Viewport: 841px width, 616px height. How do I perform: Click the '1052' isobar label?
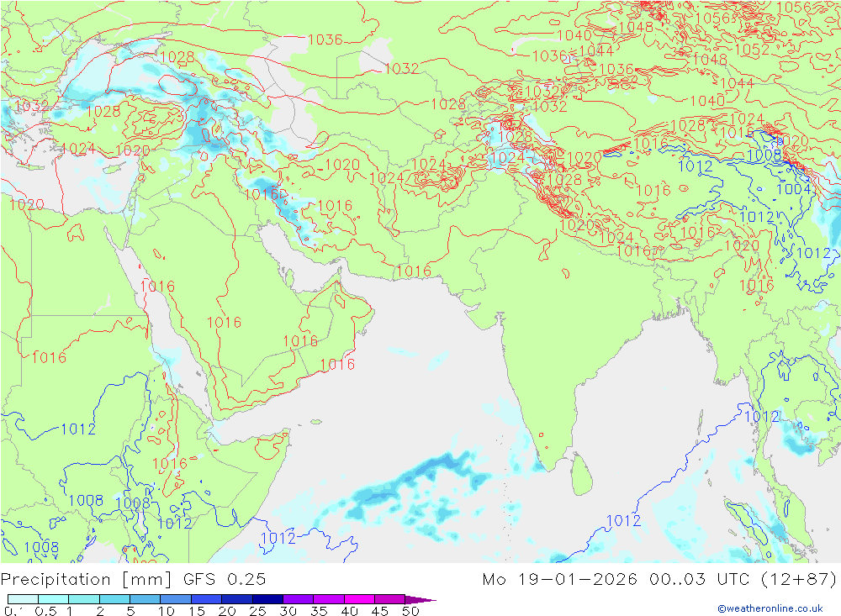(751, 50)
